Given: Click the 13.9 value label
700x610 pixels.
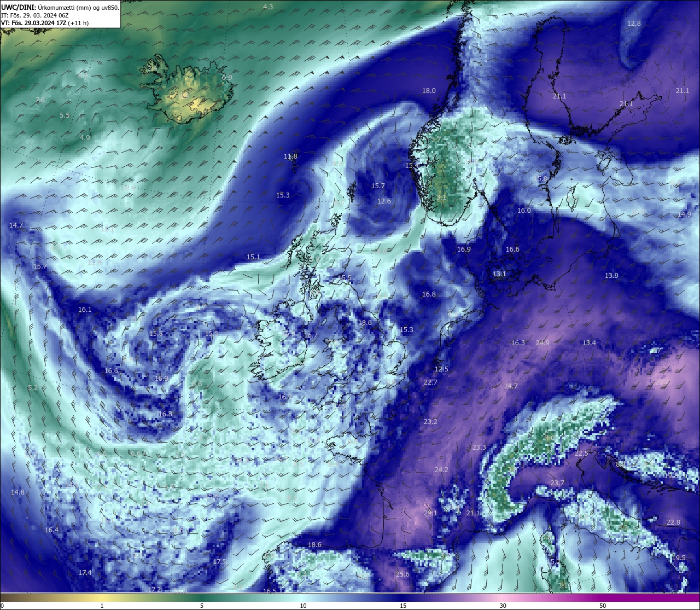Looking at the screenshot, I should pos(611,276).
